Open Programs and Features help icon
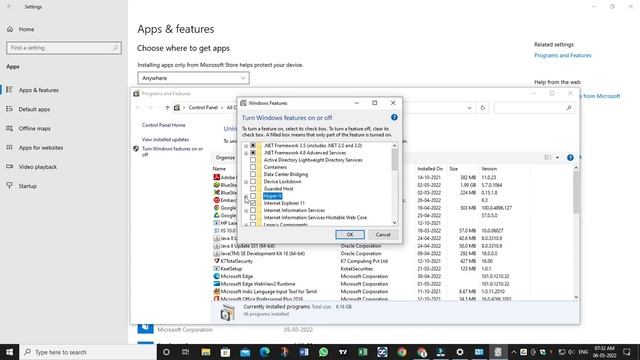The height and width of the screenshot is (360, 640). click(570, 158)
